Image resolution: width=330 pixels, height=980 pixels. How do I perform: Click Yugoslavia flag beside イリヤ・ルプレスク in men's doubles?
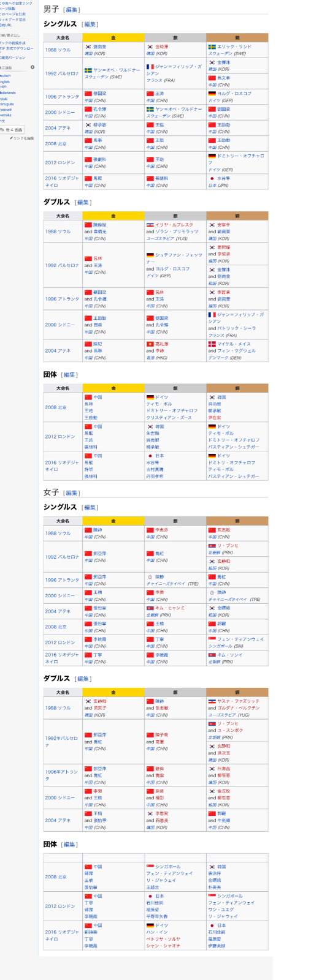pyautogui.click(x=150, y=225)
